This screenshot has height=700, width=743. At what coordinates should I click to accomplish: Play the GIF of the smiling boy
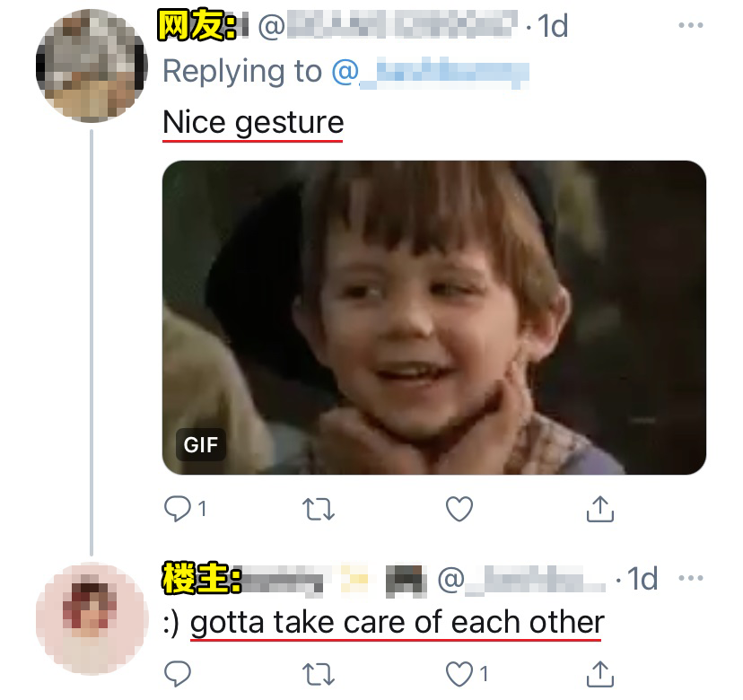[x=433, y=317]
